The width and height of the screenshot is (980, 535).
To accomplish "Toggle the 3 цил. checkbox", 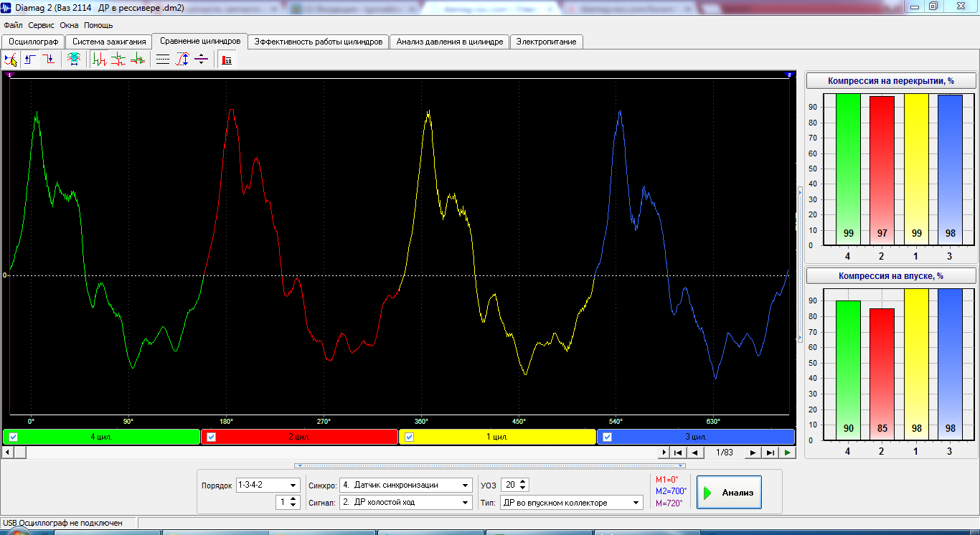I will [607, 437].
